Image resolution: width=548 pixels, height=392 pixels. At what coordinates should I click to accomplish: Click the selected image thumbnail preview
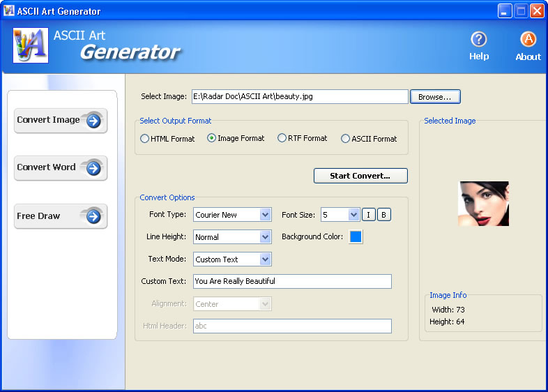click(x=483, y=204)
